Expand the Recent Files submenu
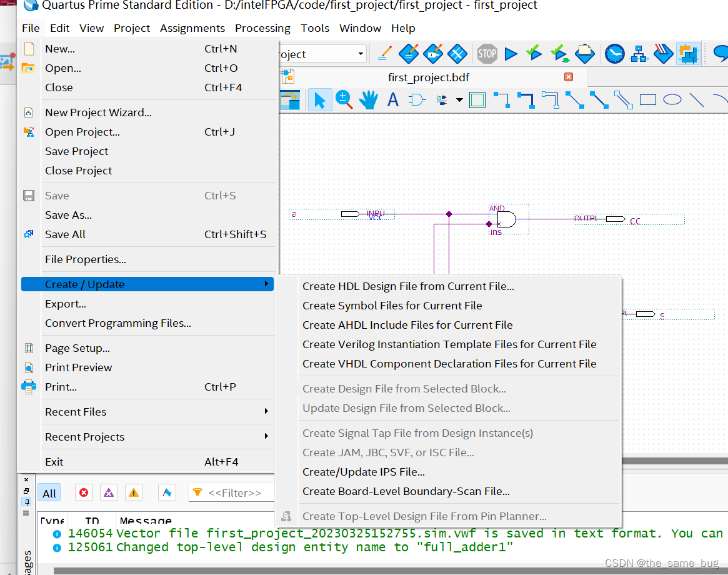This screenshot has width=728, height=575. click(x=157, y=411)
